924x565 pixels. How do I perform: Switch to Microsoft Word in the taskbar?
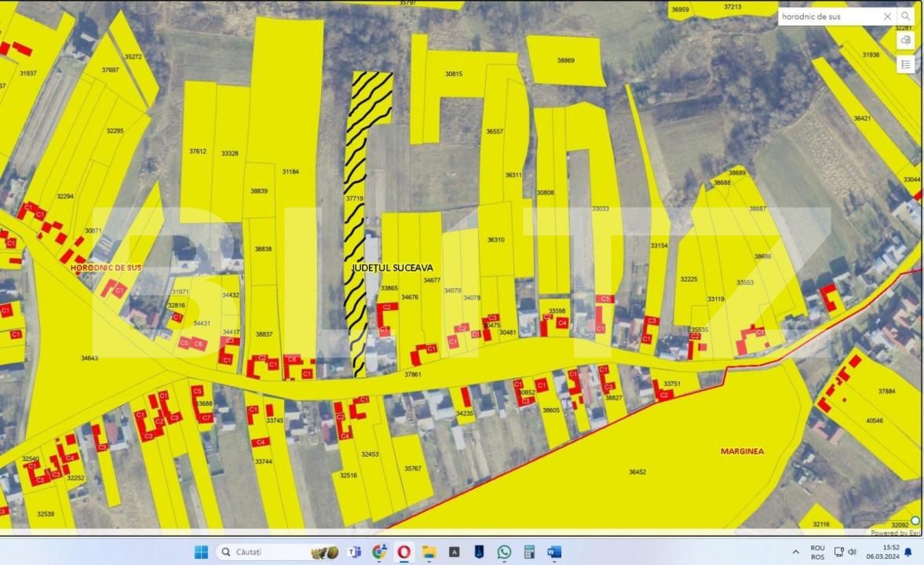(x=554, y=552)
